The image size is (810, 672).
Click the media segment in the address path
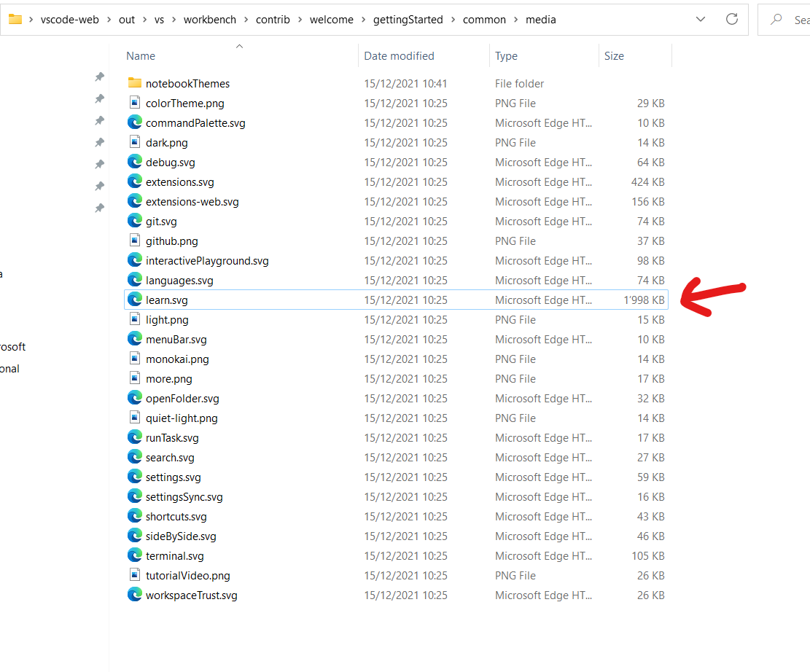pos(541,20)
